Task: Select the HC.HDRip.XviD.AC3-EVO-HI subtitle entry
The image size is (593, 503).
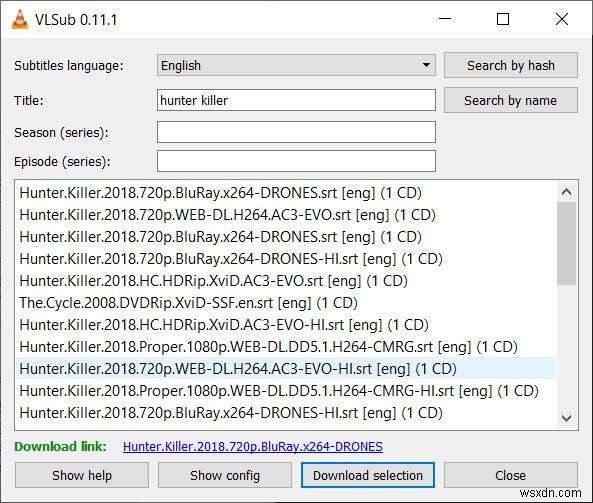Action: coord(286,324)
